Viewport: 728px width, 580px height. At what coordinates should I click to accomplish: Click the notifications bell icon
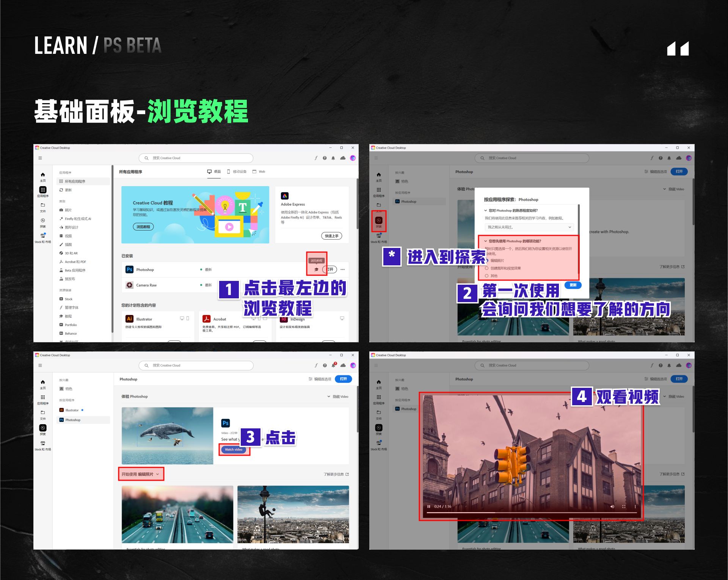click(333, 158)
